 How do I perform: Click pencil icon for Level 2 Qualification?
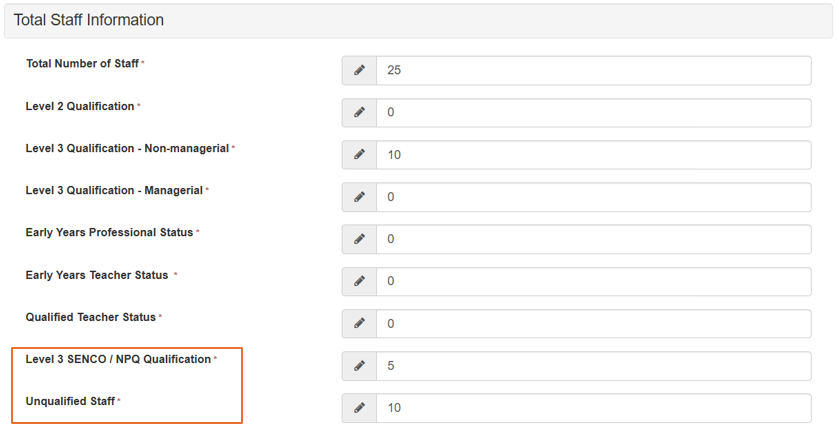coord(359,113)
